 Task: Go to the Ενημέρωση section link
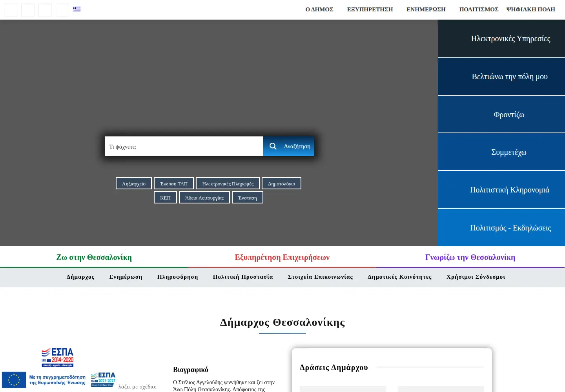tap(126, 277)
